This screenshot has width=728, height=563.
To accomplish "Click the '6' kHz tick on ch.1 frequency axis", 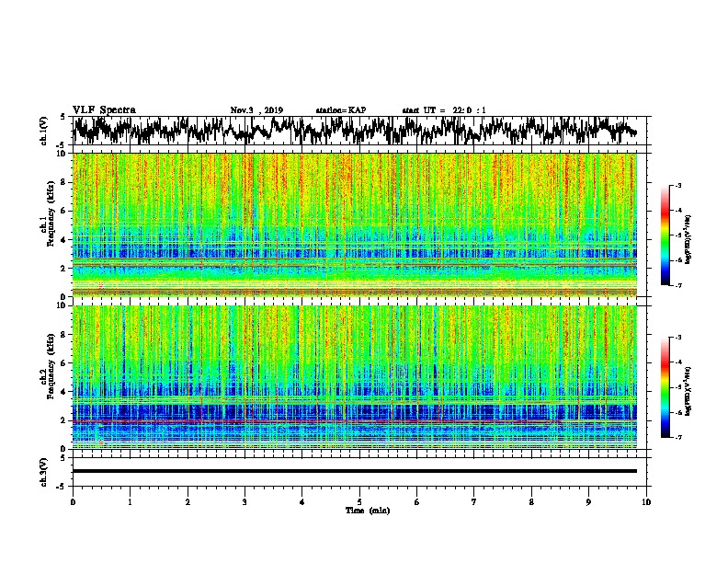I will click(64, 211).
